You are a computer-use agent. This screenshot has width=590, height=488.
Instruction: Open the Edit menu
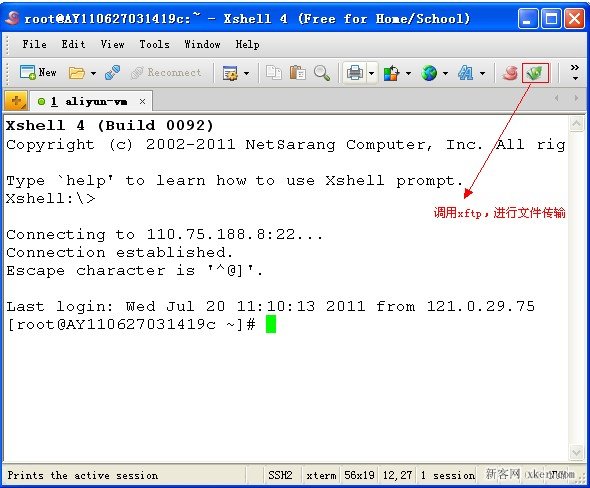point(73,44)
